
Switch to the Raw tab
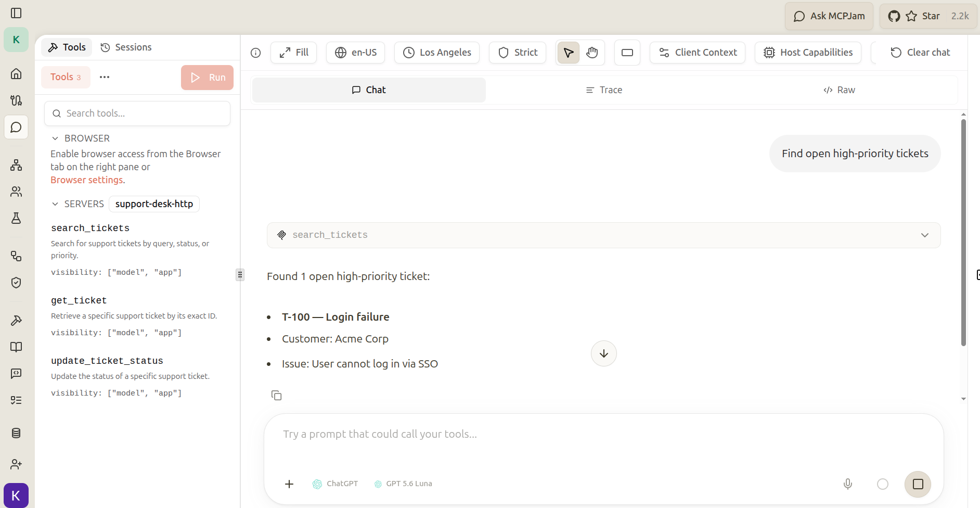[839, 90]
